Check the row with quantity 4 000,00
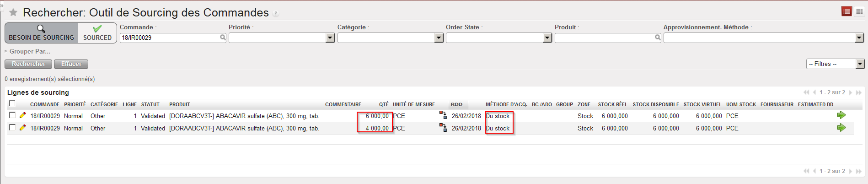This screenshot has height=184, width=868. [12, 128]
